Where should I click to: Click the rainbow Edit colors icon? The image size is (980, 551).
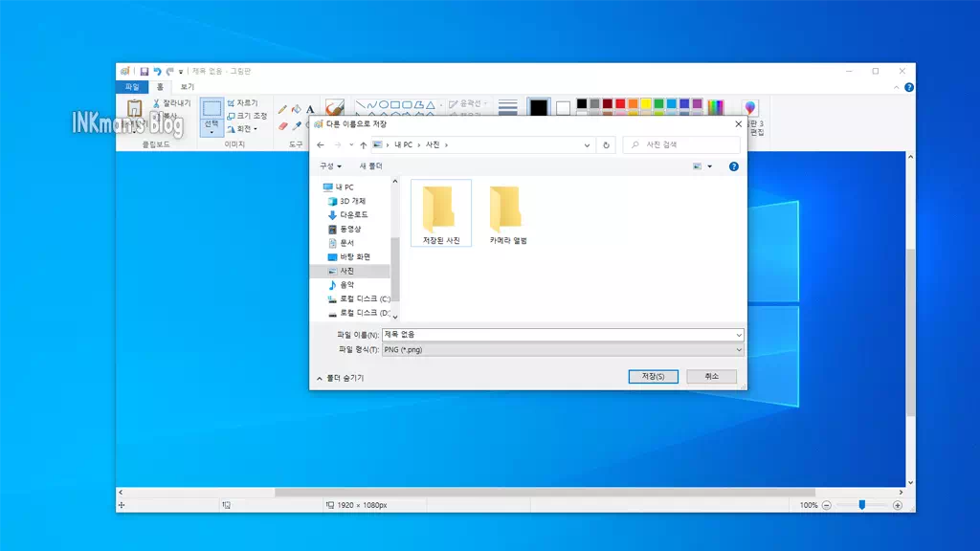716,107
